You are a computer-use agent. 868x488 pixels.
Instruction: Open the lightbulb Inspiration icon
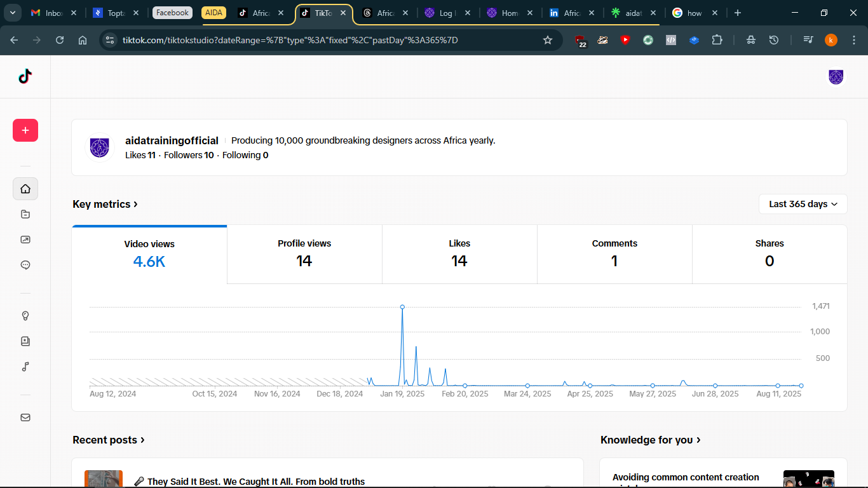click(25, 316)
